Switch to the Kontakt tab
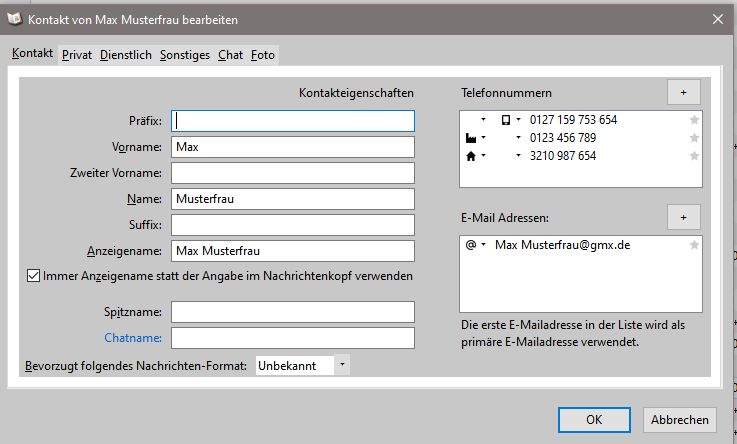Viewport: 737px width, 444px height. 32,53
